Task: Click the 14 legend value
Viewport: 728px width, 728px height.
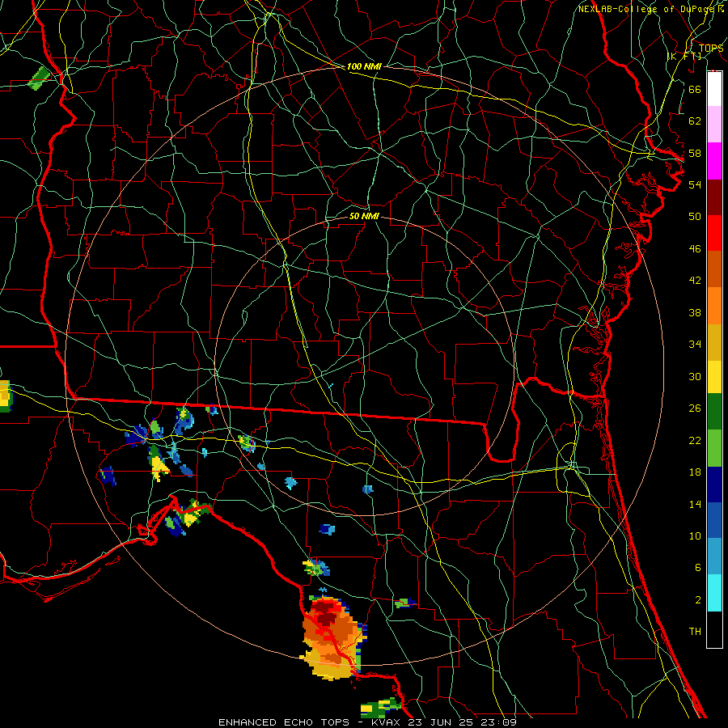Action: click(x=695, y=504)
